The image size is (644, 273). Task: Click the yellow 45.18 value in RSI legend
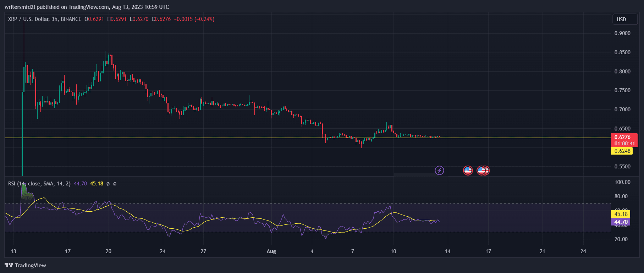tap(97, 184)
